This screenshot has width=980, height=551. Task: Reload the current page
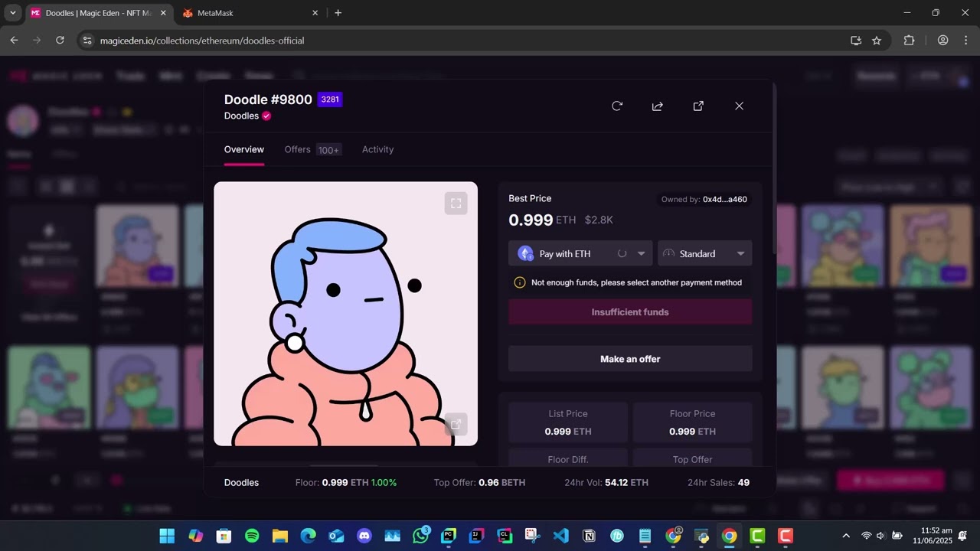tap(60, 41)
